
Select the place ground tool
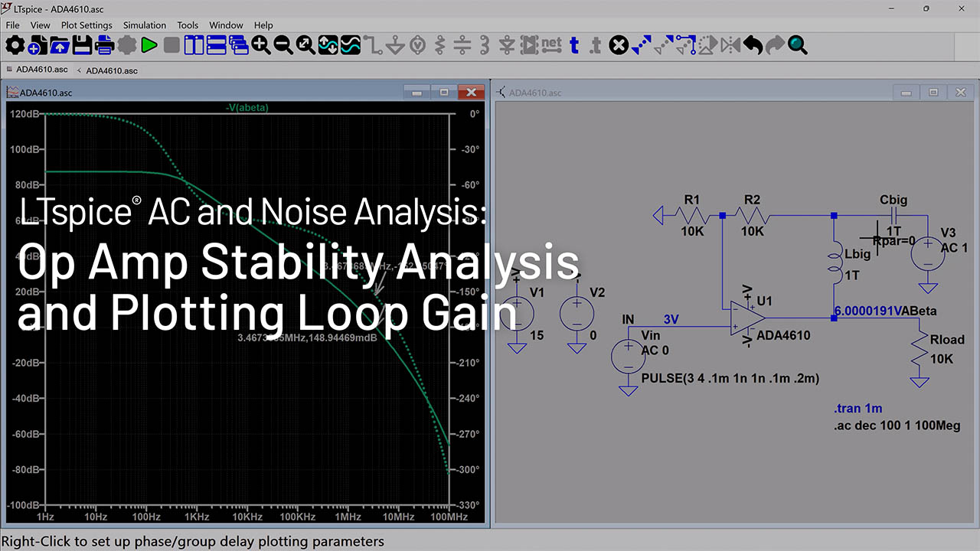pyautogui.click(x=395, y=45)
